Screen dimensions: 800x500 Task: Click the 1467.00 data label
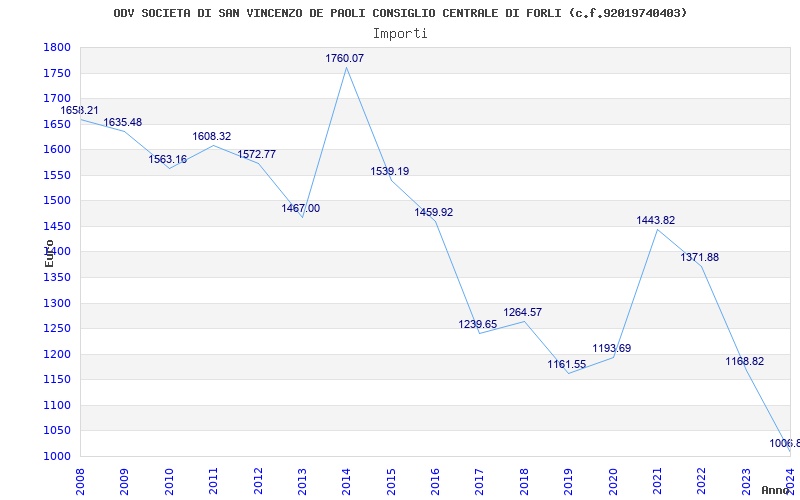click(x=301, y=208)
